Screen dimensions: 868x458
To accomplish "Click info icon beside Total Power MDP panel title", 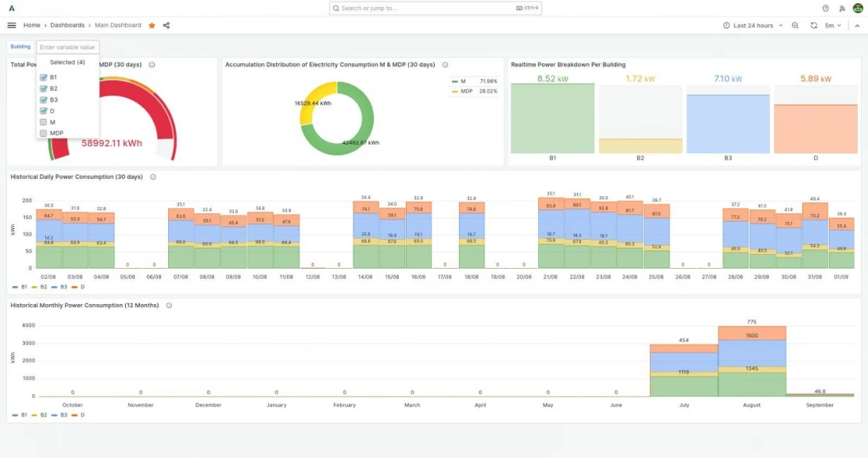I will [x=152, y=65].
